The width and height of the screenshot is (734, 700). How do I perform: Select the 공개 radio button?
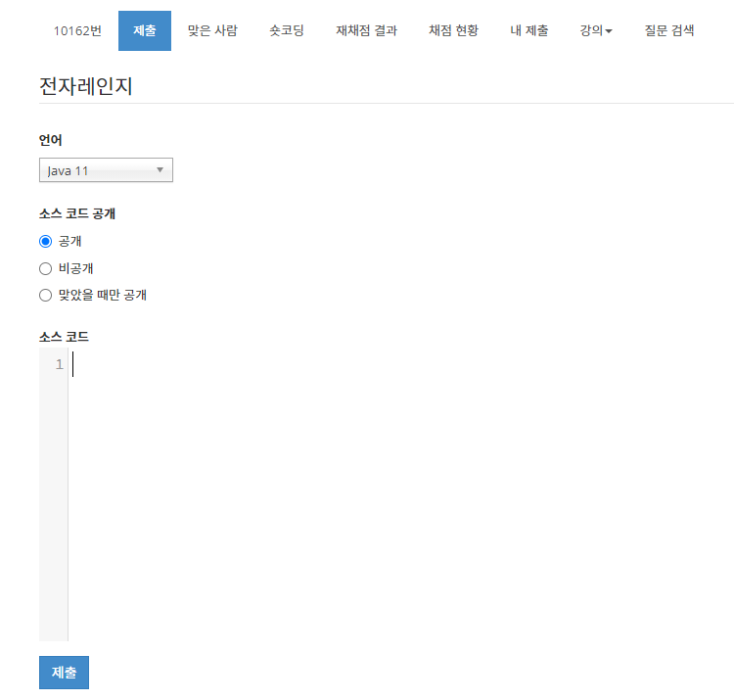(x=45, y=242)
